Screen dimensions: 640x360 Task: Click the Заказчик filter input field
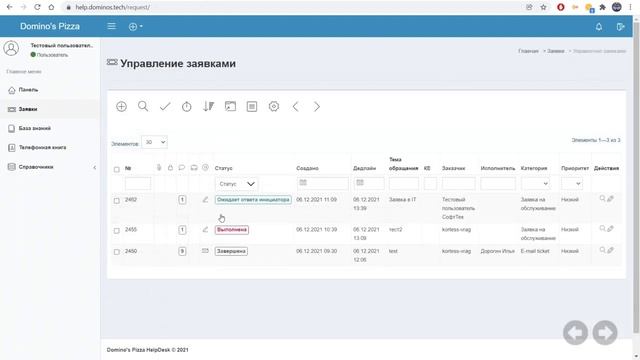pyautogui.click(x=458, y=184)
